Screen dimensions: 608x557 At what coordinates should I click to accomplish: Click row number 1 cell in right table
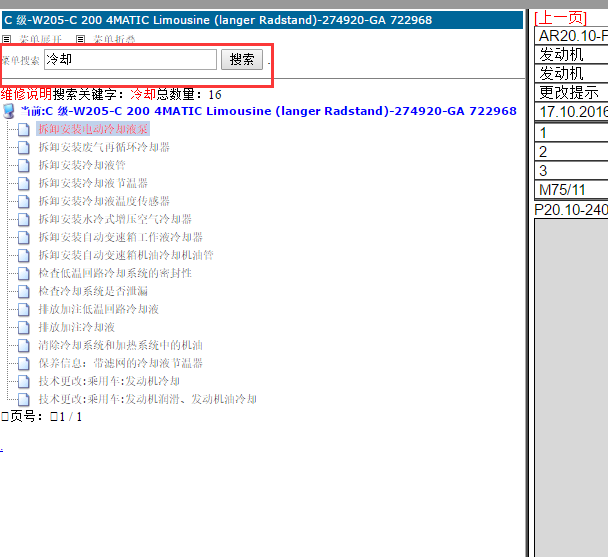(x=571, y=133)
